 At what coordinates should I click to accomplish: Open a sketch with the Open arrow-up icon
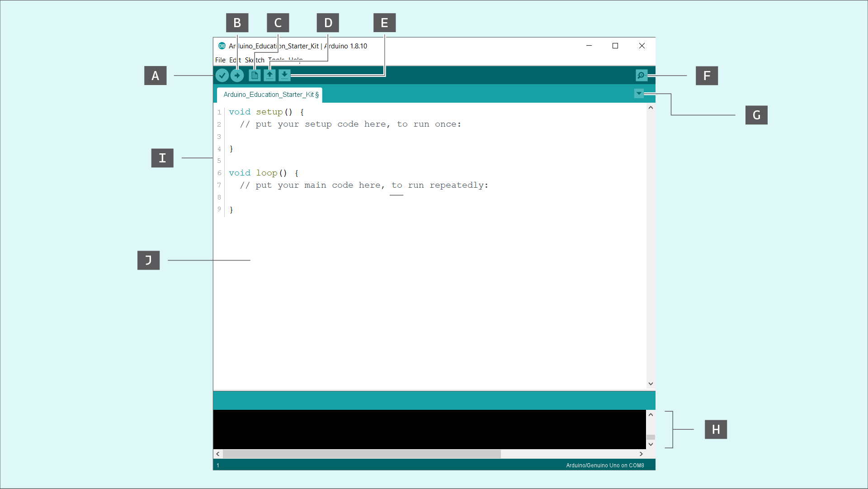pos(269,76)
